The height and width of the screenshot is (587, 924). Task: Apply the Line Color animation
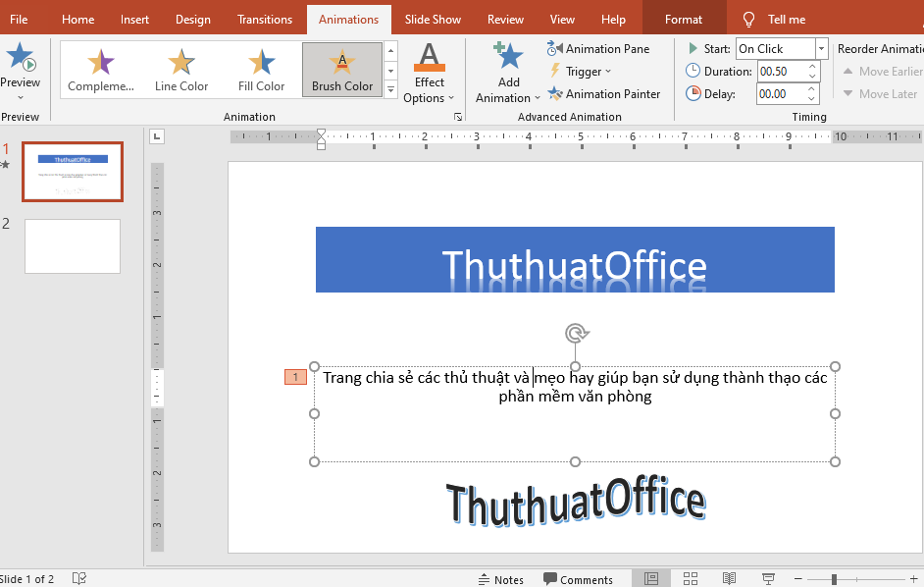(x=180, y=69)
